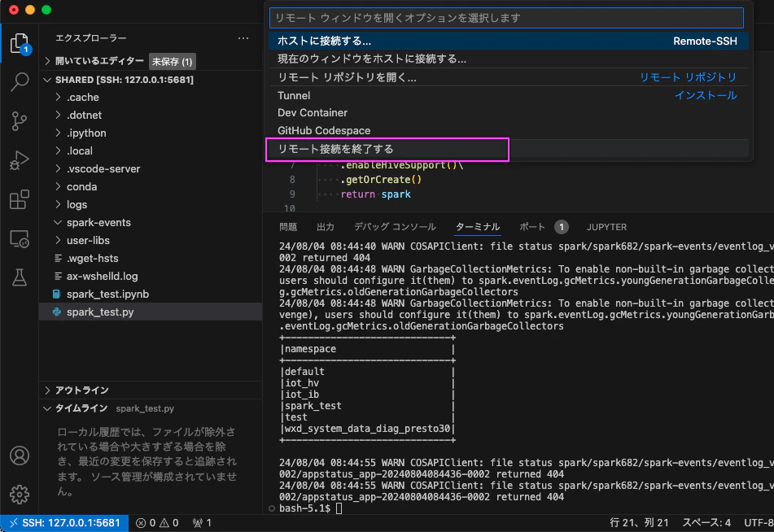
Task: Click the explorer more actions ellipsis
Action: coord(243,38)
